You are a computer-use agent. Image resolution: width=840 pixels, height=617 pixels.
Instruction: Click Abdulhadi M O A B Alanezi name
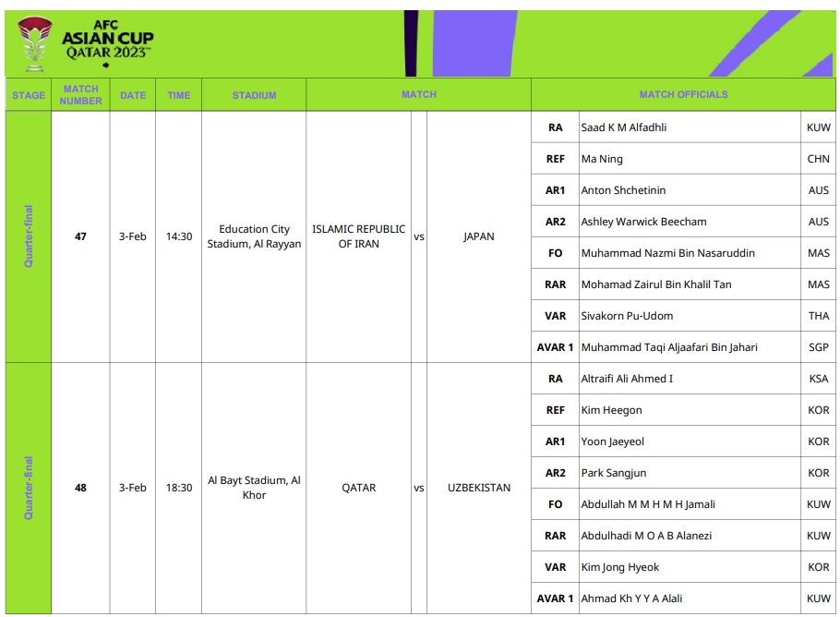click(646, 536)
